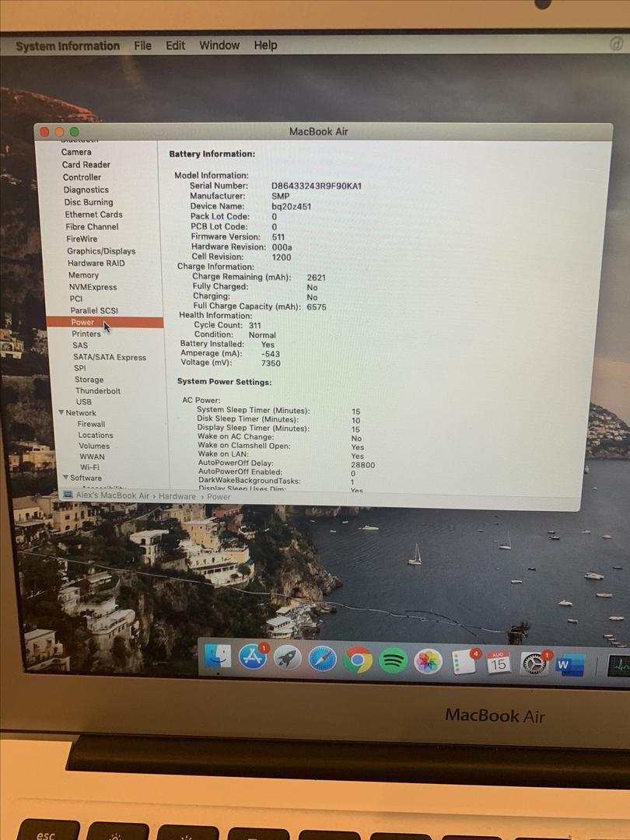Select Fibre Channel in the sidebar
The width and height of the screenshot is (630, 840).
tap(92, 226)
